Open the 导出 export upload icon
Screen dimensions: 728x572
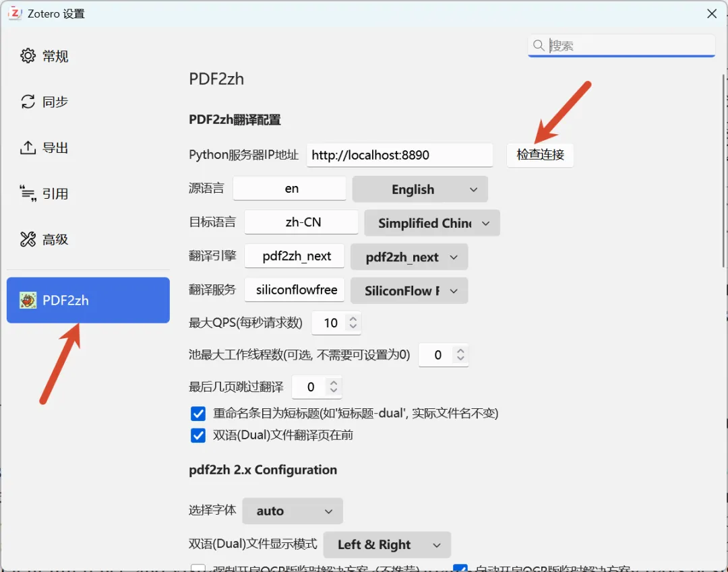(28, 148)
